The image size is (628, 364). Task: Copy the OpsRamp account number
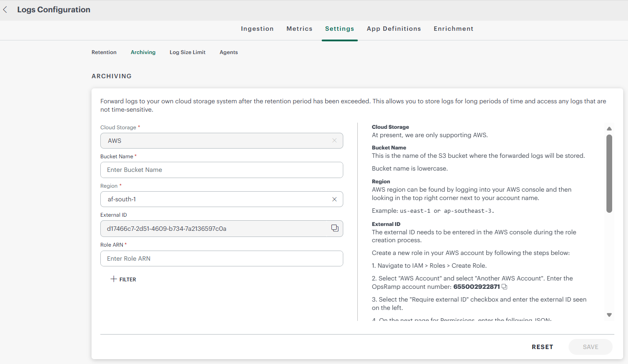504,287
